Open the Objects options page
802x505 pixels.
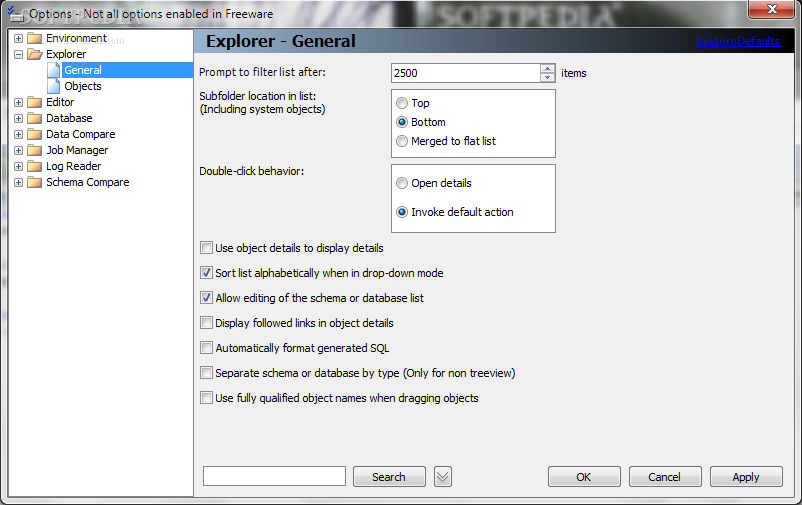83,86
